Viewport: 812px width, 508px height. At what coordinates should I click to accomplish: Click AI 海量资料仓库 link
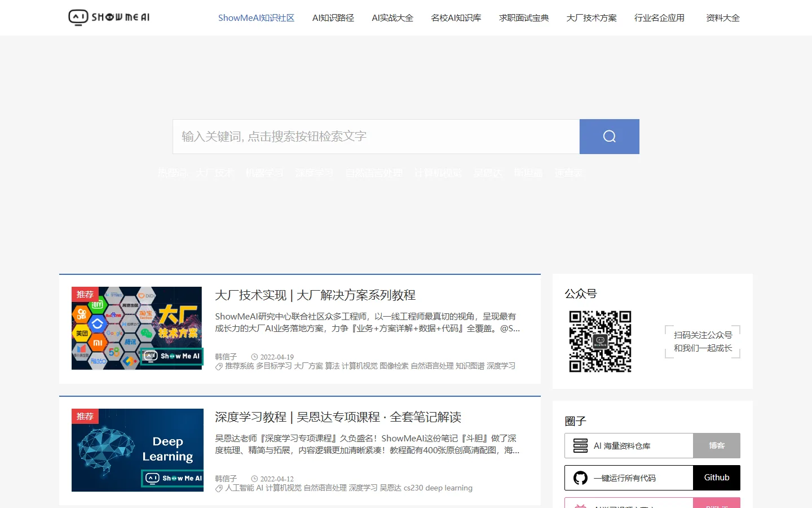click(622, 446)
